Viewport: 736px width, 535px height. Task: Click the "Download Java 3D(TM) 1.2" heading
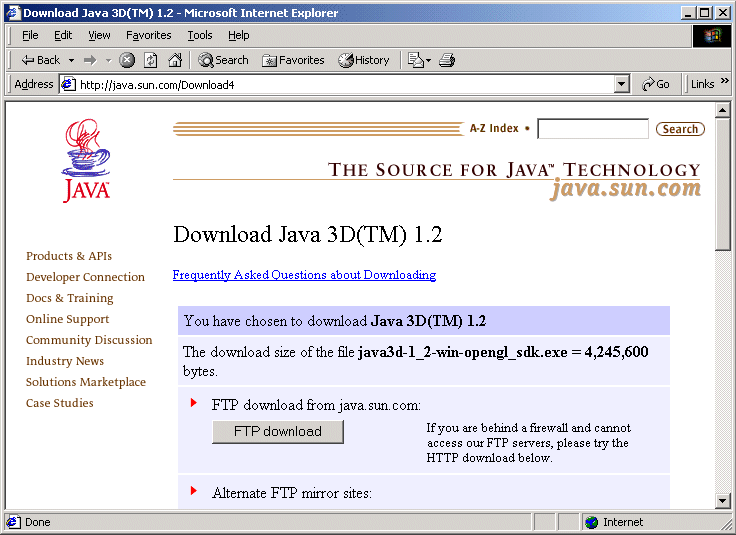tap(308, 234)
